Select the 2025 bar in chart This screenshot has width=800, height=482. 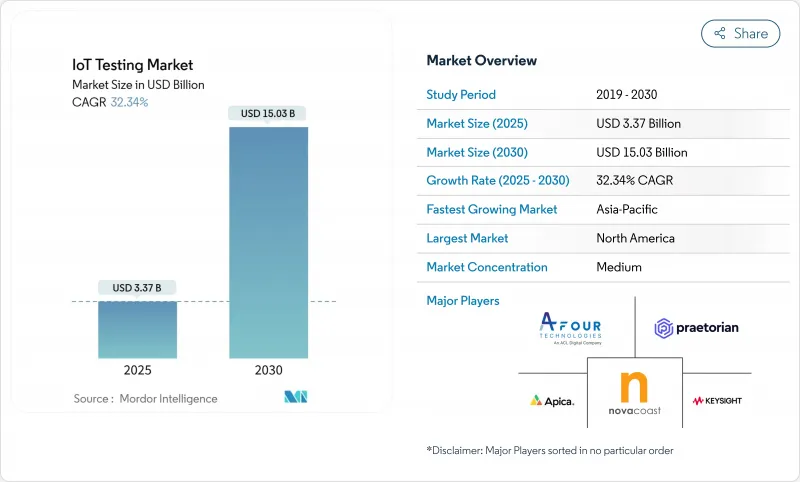(x=137, y=329)
